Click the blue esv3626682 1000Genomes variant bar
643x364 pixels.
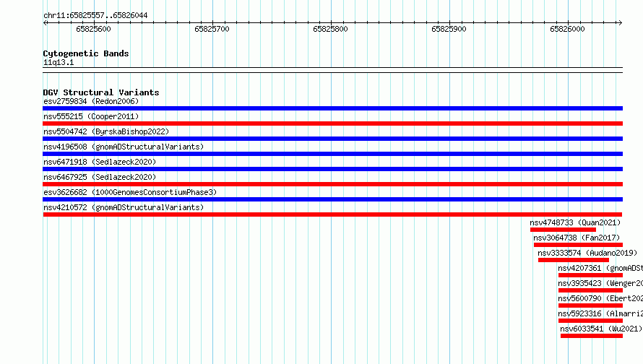332,199
